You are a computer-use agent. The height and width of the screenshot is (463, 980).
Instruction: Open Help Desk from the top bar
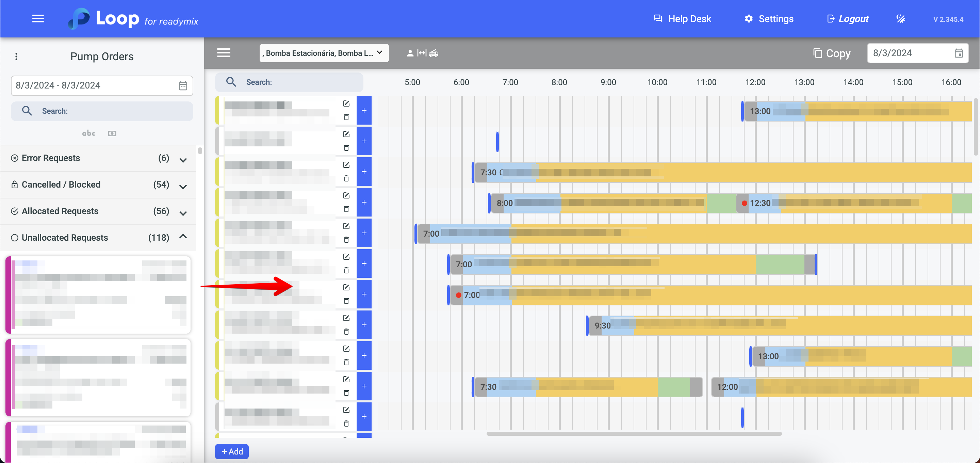(x=683, y=19)
